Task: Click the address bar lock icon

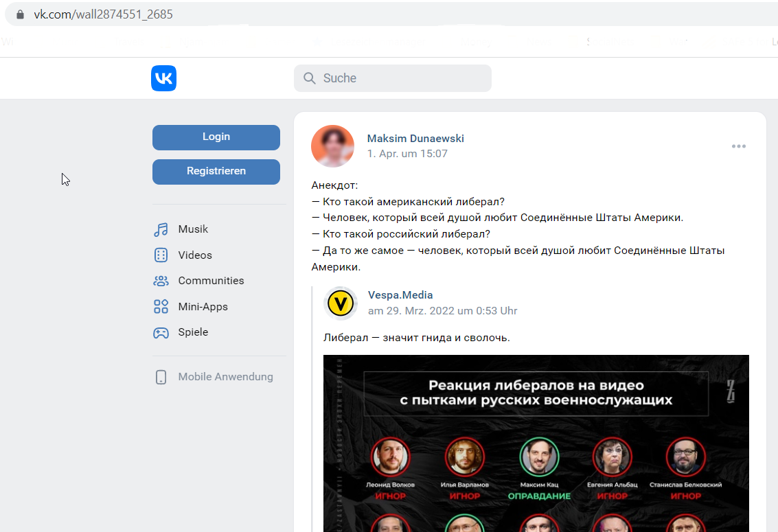Action: tap(20, 14)
